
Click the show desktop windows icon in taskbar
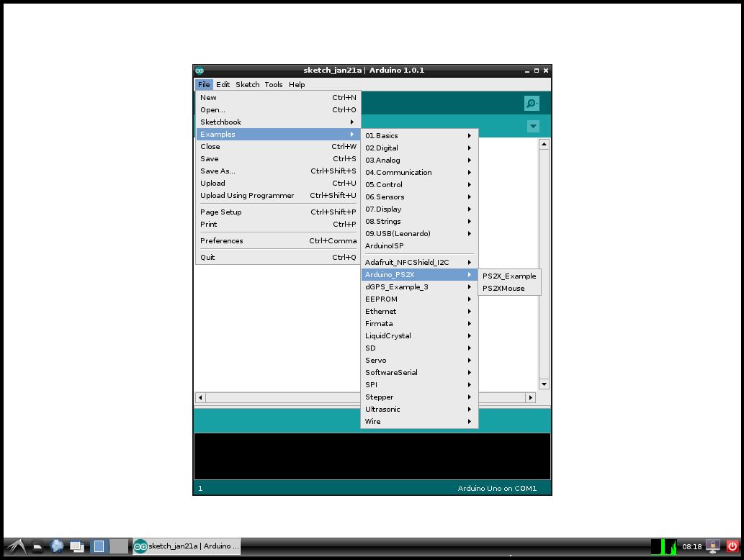point(76,546)
